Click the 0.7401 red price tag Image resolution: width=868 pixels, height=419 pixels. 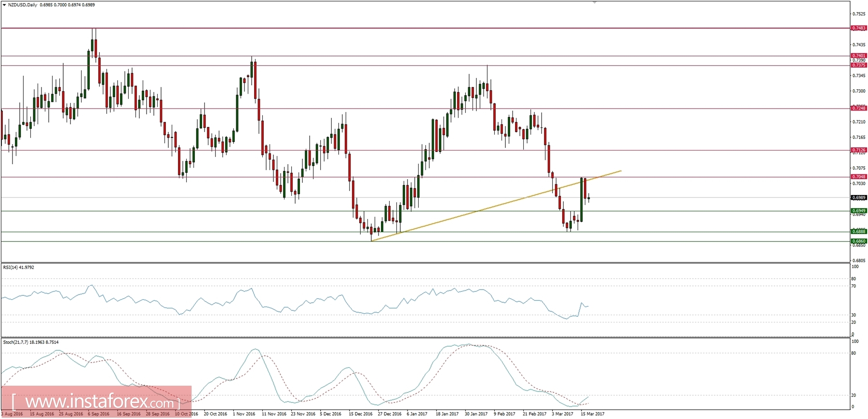pos(859,56)
